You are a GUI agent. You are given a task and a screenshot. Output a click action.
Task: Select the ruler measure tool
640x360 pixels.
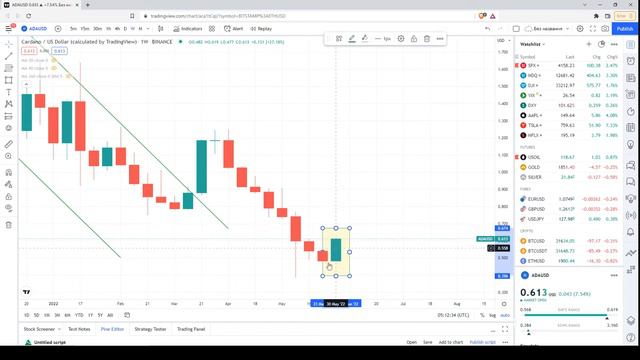pyautogui.click(x=9, y=144)
